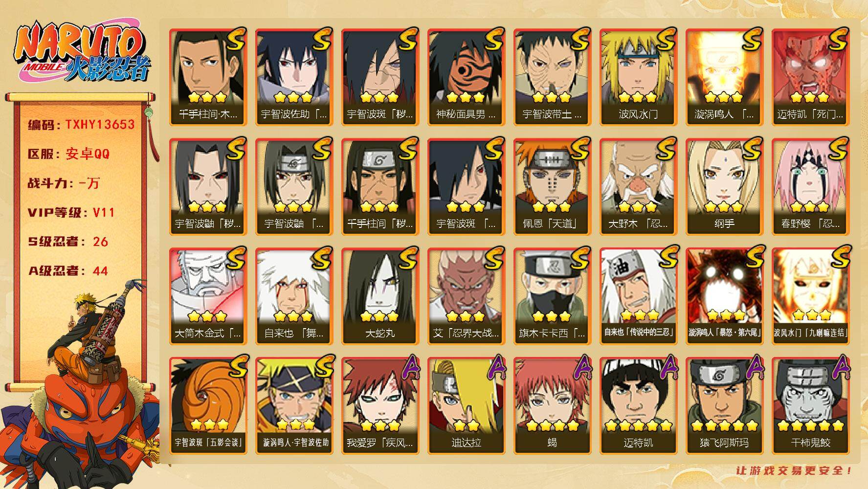Select the 漩涡鸣人·宇智波佐助 card
The image size is (868, 489).
click(x=294, y=406)
